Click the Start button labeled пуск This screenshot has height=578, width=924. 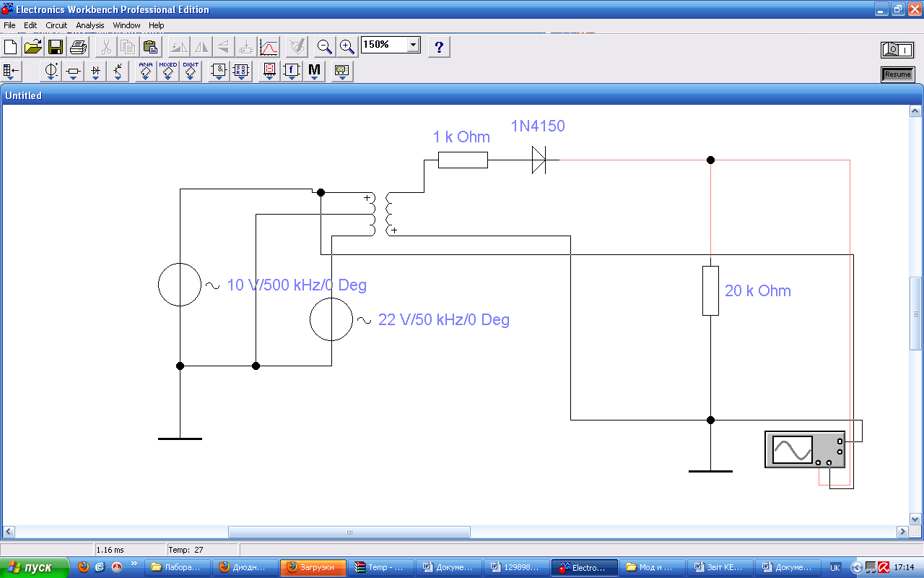coord(35,568)
